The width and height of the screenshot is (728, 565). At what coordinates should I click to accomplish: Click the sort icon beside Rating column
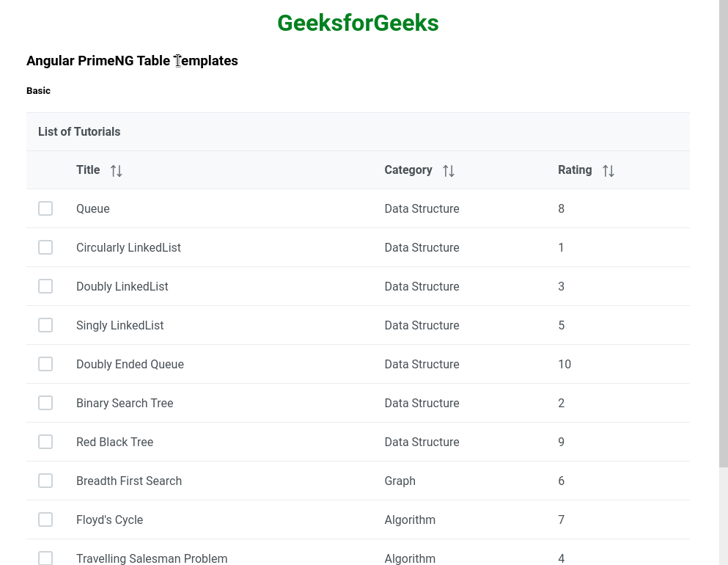[608, 169]
